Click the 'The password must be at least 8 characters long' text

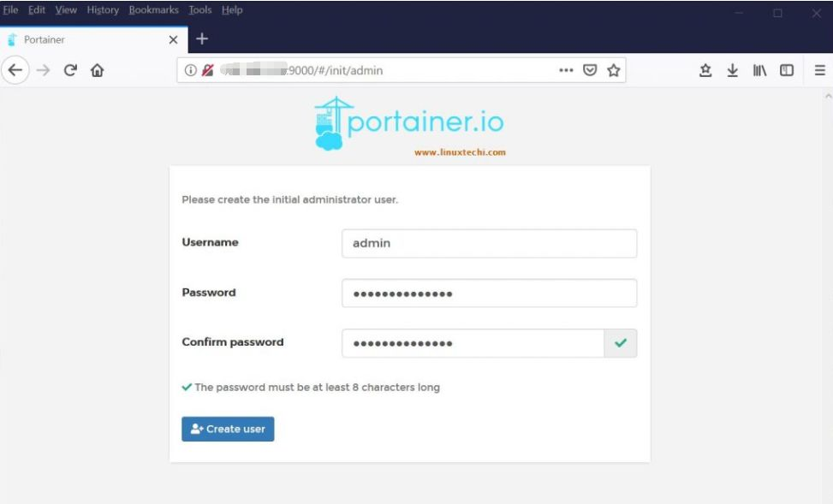click(x=317, y=387)
